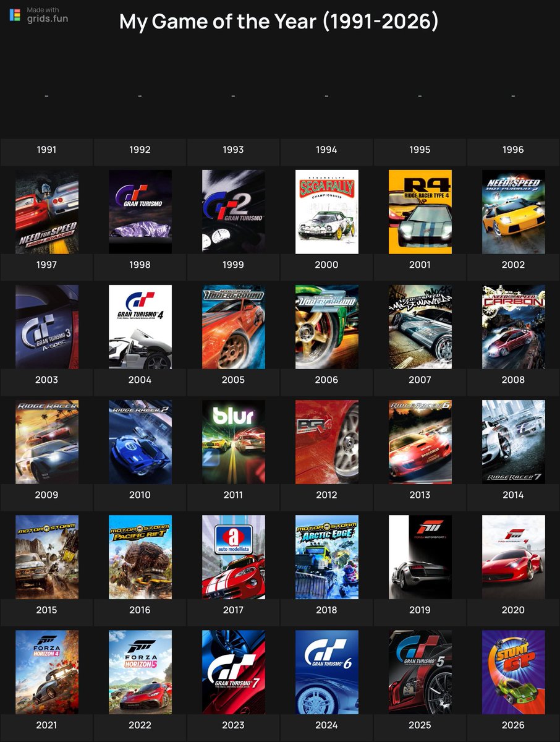Open the Gran Turismo 7 cover

pos(234,672)
